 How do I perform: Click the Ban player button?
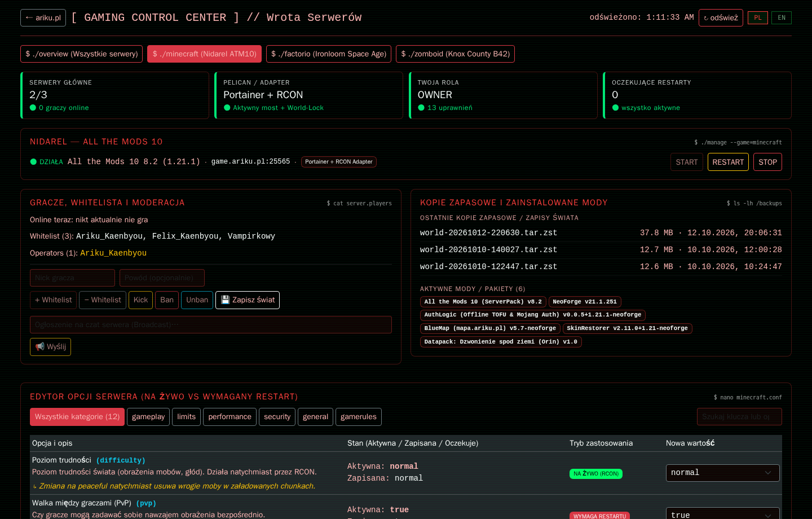coord(167,300)
